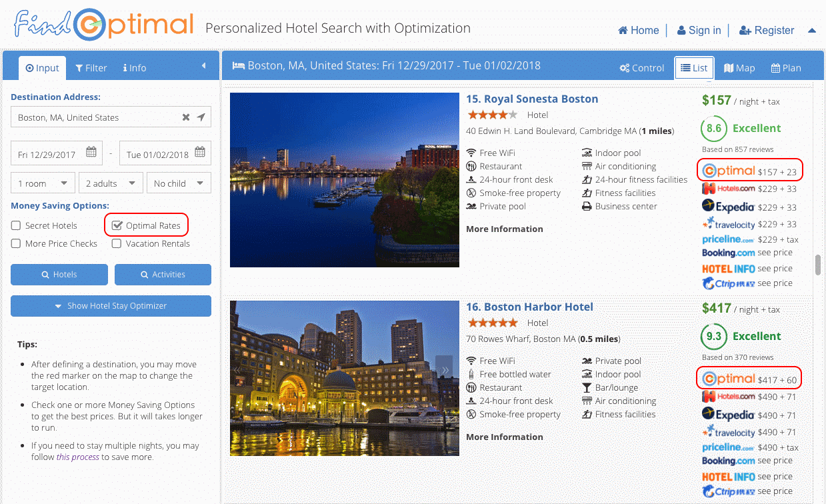The width and height of the screenshot is (826, 504).
Task: Click the Travelocity logo for Boston Harbor Hotel
Action: pyautogui.click(x=729, y=432)
